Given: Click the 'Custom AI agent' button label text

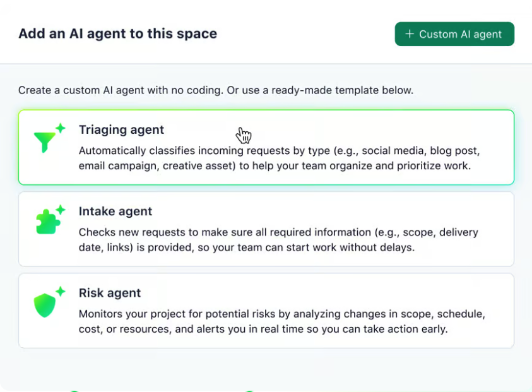Looking at the screenshot, I should (x=461, y=34).
